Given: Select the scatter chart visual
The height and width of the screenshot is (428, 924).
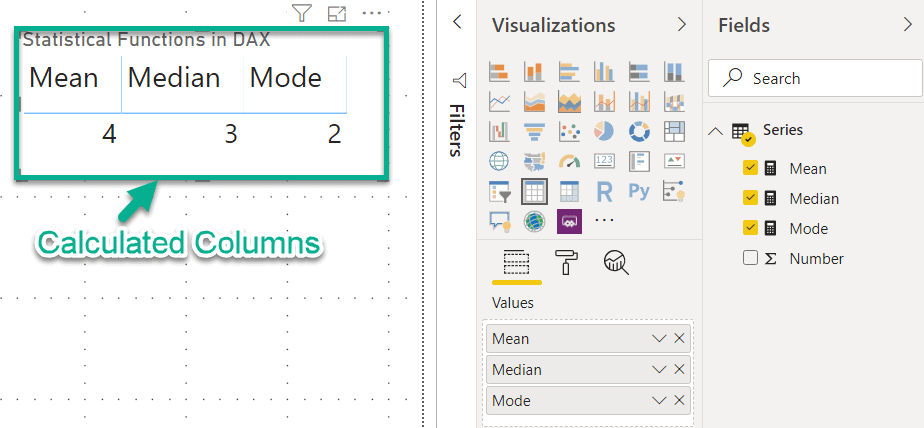Looking at the screenshot, I should (569, 131).
